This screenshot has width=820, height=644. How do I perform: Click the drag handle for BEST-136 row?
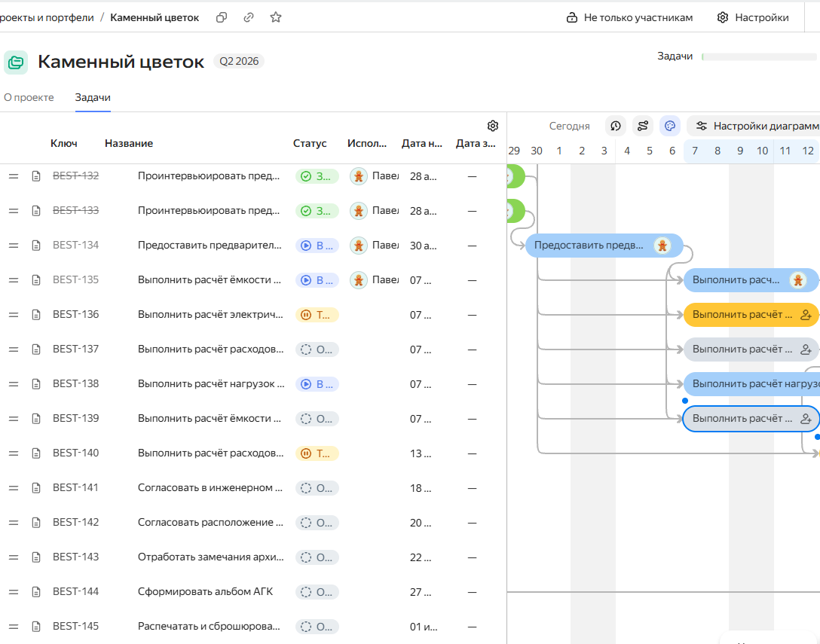(x=13, y=315)
